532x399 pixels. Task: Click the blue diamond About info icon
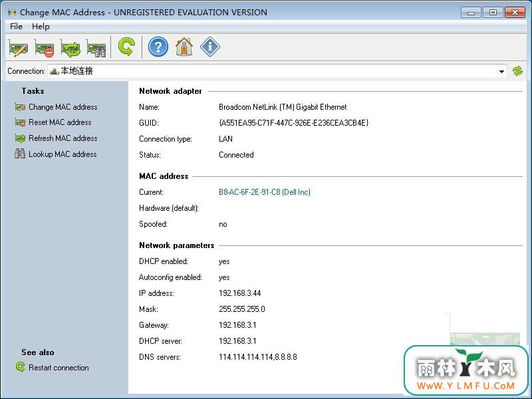(x=210, y=47)
